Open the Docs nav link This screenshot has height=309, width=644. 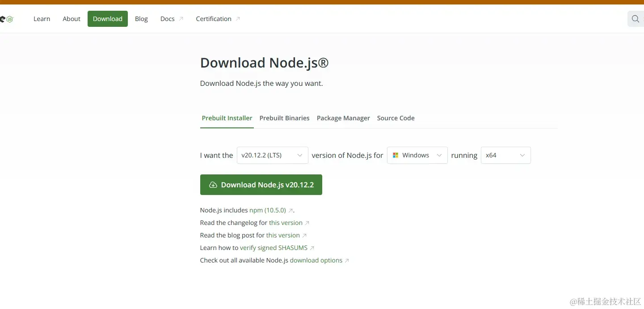tap(168, 19)
